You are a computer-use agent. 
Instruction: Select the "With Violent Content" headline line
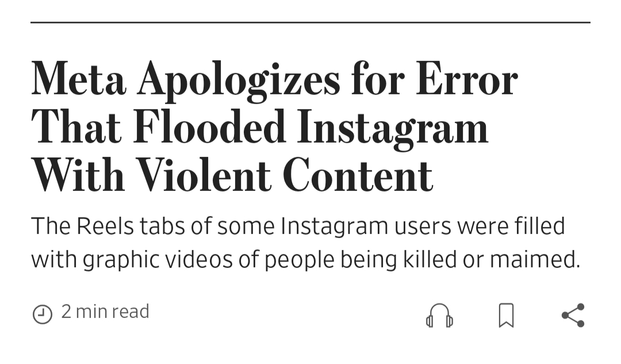(x=232, y=174)
